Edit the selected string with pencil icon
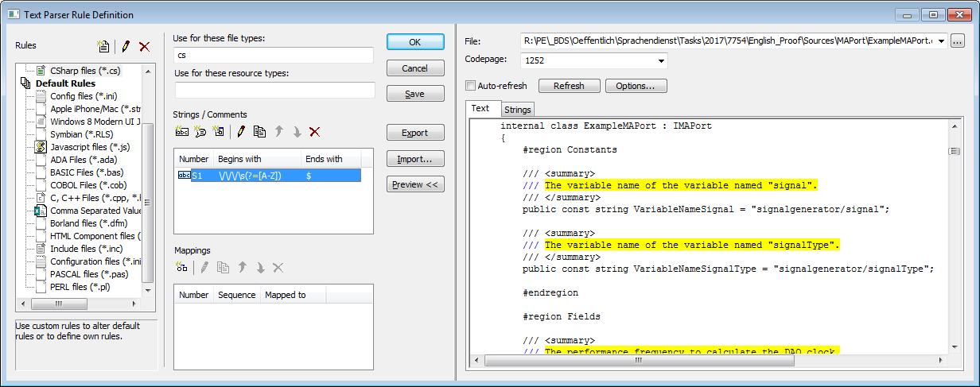This screenshot has height=387, width=980. pos(240,132)
